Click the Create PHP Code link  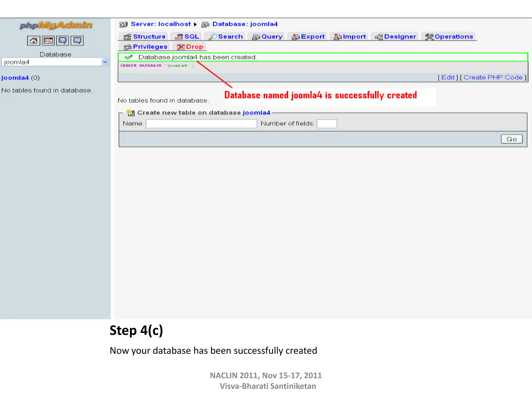(x=493, y=77)
